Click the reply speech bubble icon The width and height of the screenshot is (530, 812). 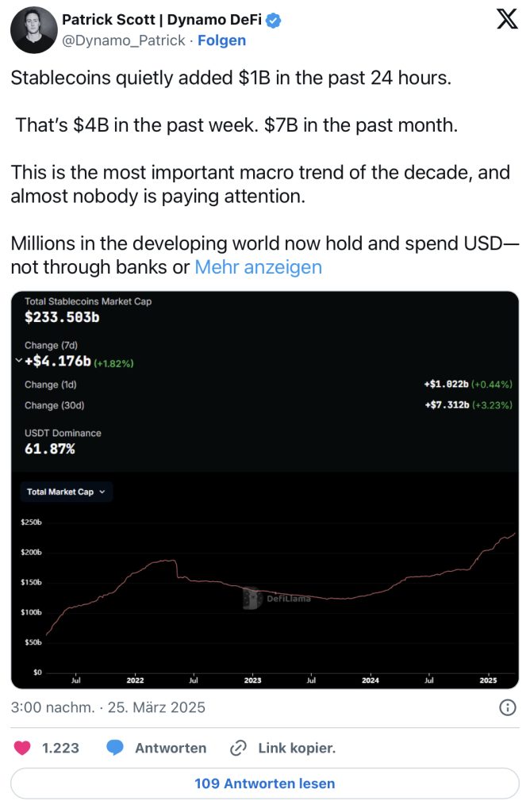[x=115, y=748]
